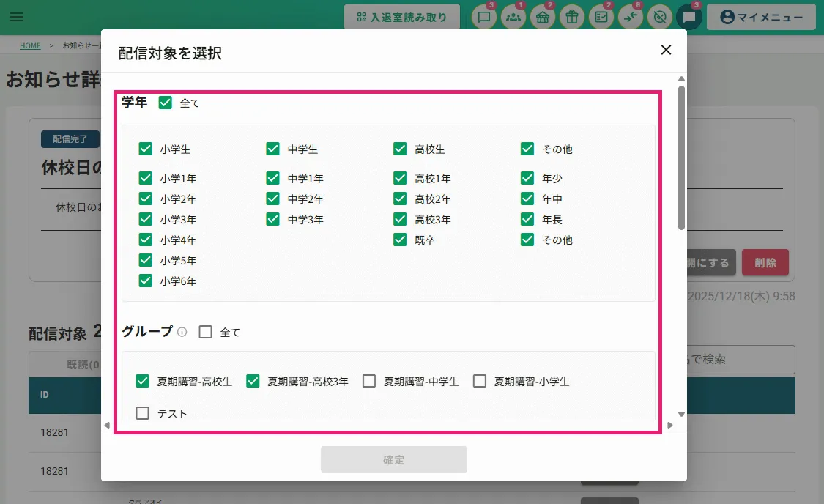This screenshot has height=504, width=824.
Task: Open the bank building icon
Action: click(543, 18)
